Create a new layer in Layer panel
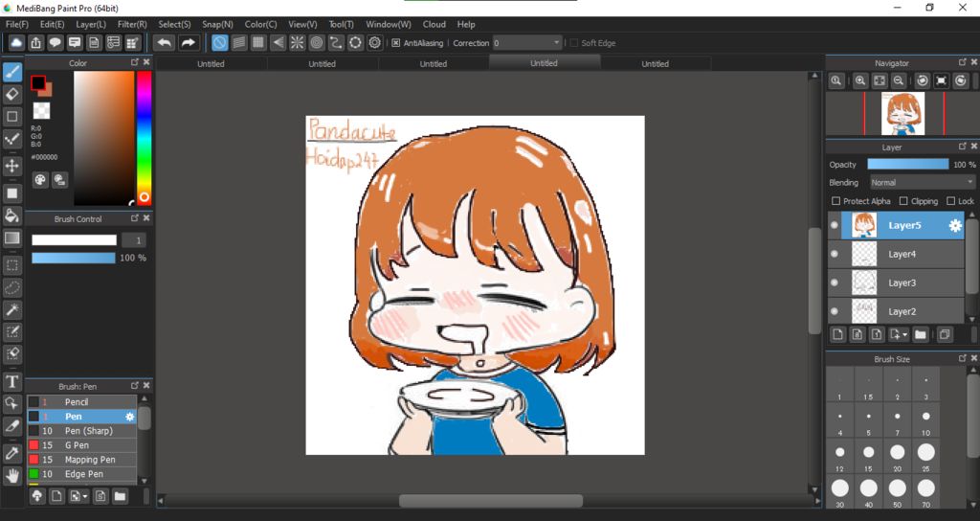 click(x=838, y=334)
